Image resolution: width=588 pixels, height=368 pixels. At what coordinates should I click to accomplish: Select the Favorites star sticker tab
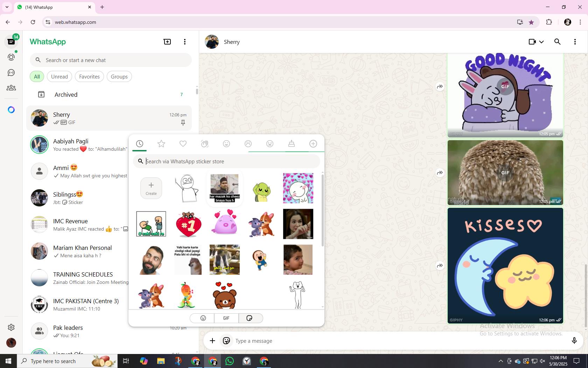pos(161,144)
